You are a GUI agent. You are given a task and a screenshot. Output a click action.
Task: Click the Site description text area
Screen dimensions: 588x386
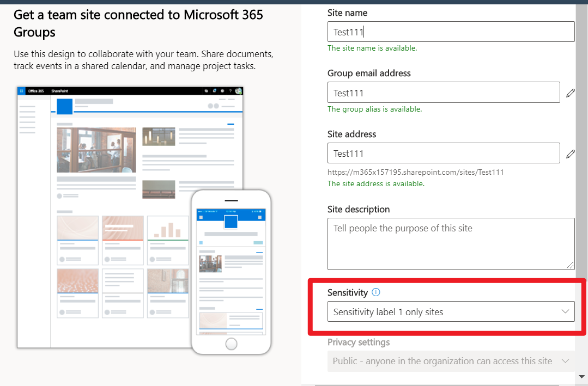pyautogui.click(x=451, y=244)
